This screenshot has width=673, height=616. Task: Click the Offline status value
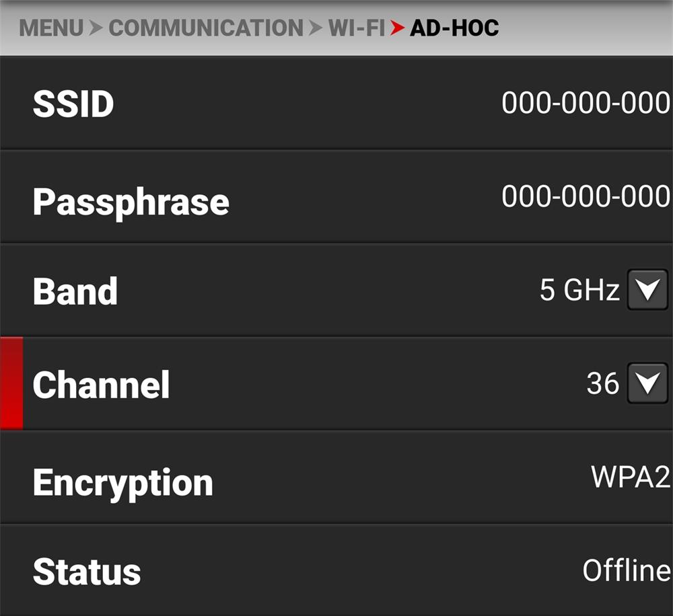coord(626,570)
